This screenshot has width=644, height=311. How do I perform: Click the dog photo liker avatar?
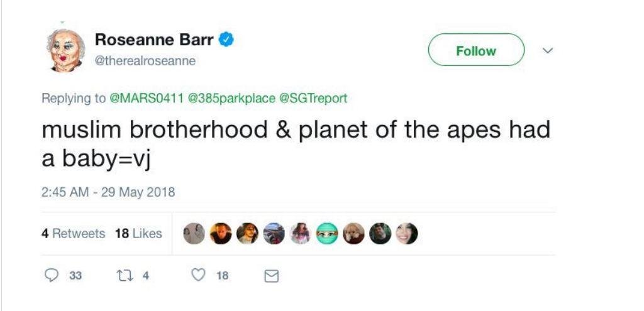pos(353,234)
